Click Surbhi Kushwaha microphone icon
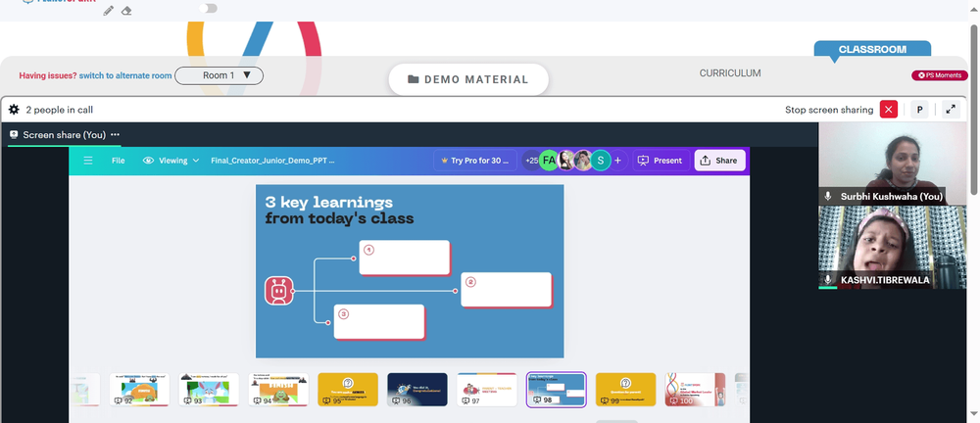 click(828, 196)
